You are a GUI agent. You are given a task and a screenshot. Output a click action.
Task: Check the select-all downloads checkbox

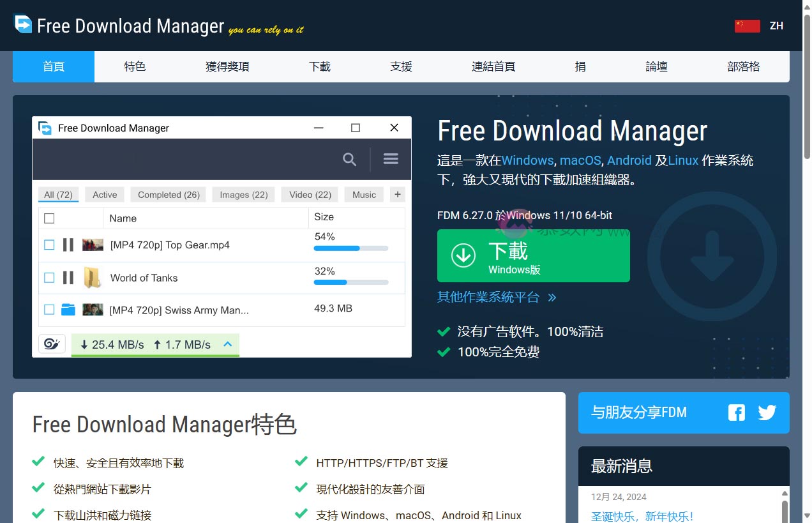point(49,218)
